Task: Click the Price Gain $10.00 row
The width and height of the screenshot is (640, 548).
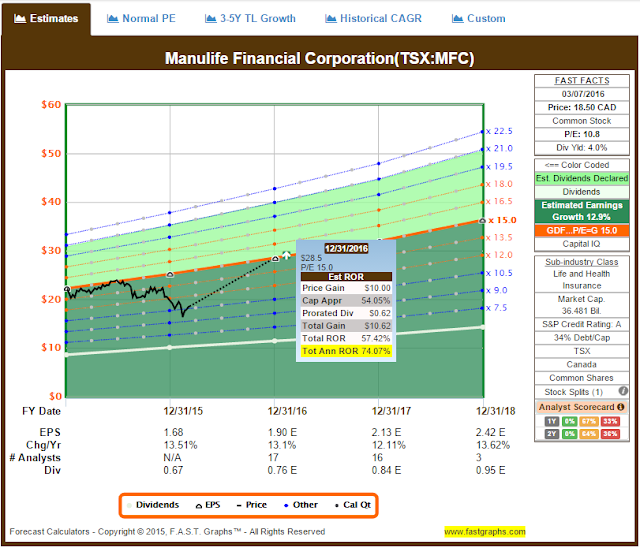Action: pos(346,288)
